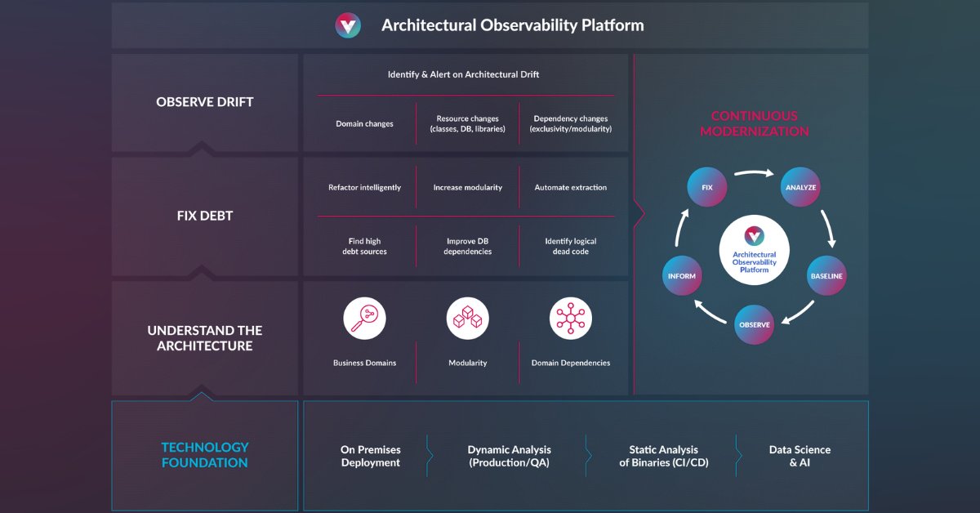
Task: Select the BASELINE circle in the cycle
Action: tap(826, 275)
